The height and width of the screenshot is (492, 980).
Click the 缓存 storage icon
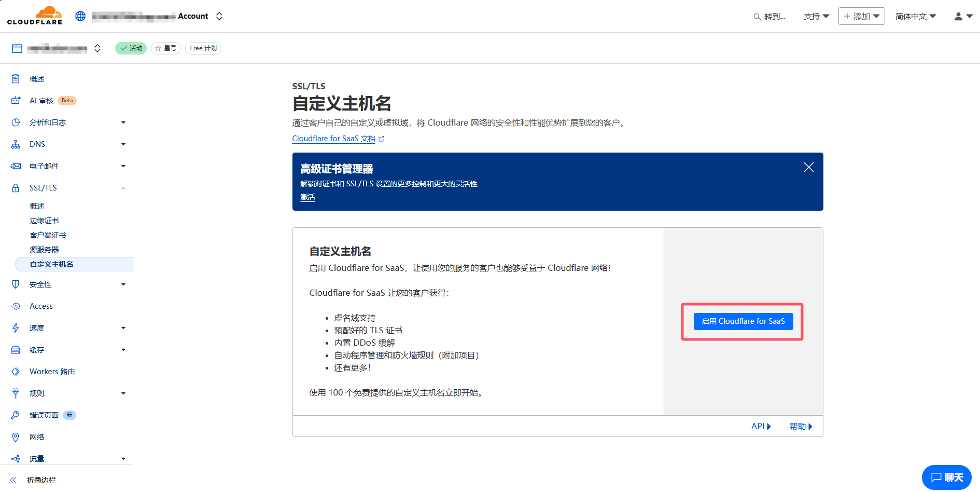(16, 350)
